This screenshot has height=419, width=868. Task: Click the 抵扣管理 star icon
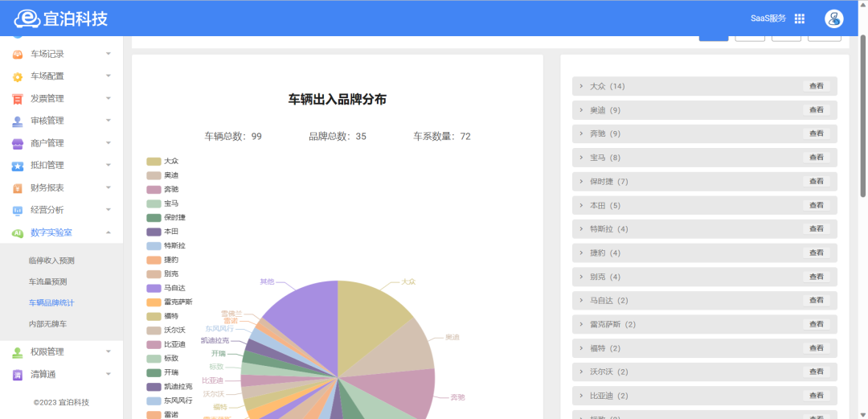tap(18, 166)
